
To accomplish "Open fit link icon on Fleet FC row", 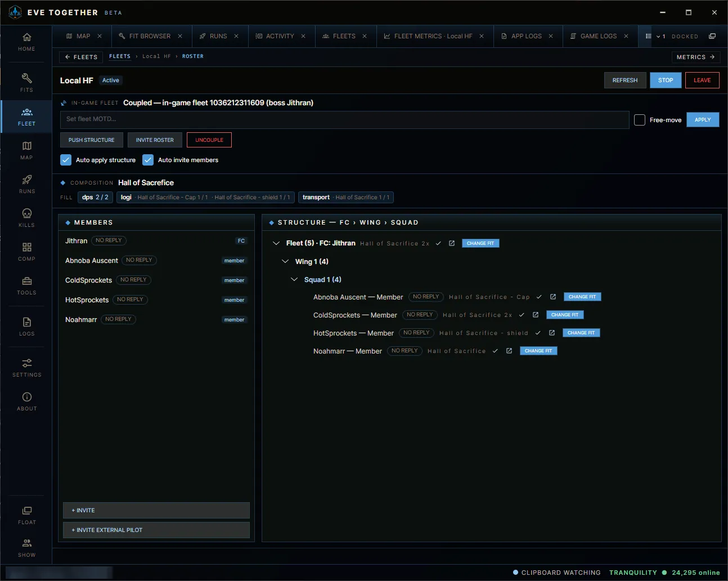I will click(x=452, y=243).
